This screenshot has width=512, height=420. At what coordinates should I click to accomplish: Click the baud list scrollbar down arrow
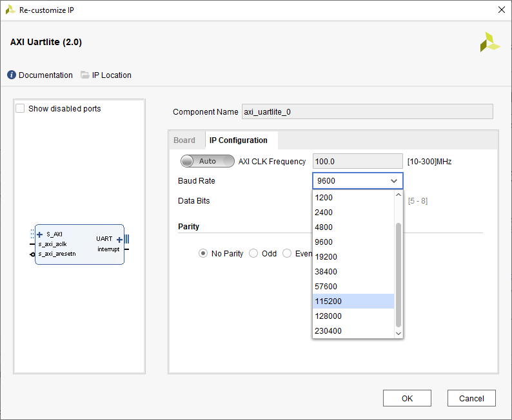tap(399, 333)
